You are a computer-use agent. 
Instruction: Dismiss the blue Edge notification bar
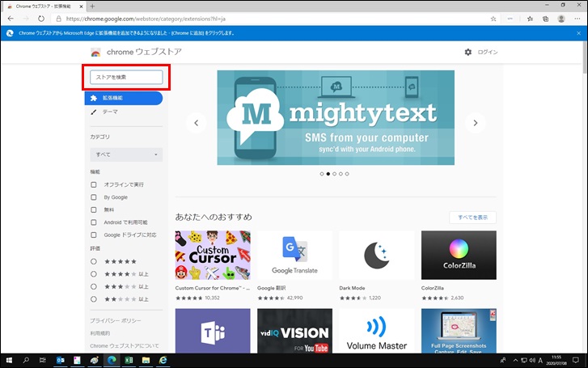click(x=577, y=33)
